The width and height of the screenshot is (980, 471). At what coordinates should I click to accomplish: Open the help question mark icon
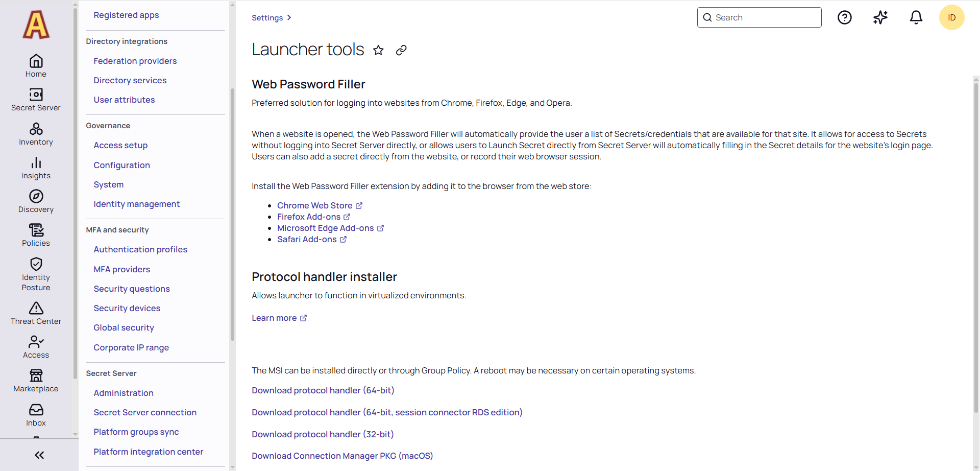(x=845, y=17)
